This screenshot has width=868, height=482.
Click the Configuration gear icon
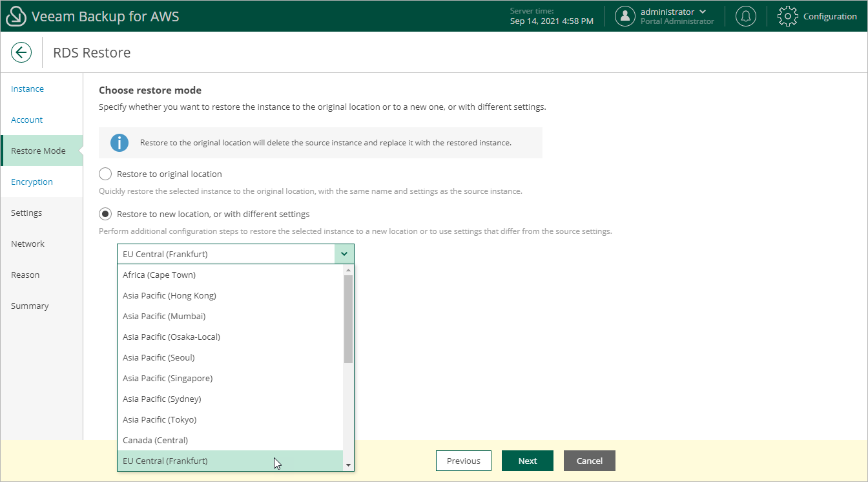tap(788, 16)
